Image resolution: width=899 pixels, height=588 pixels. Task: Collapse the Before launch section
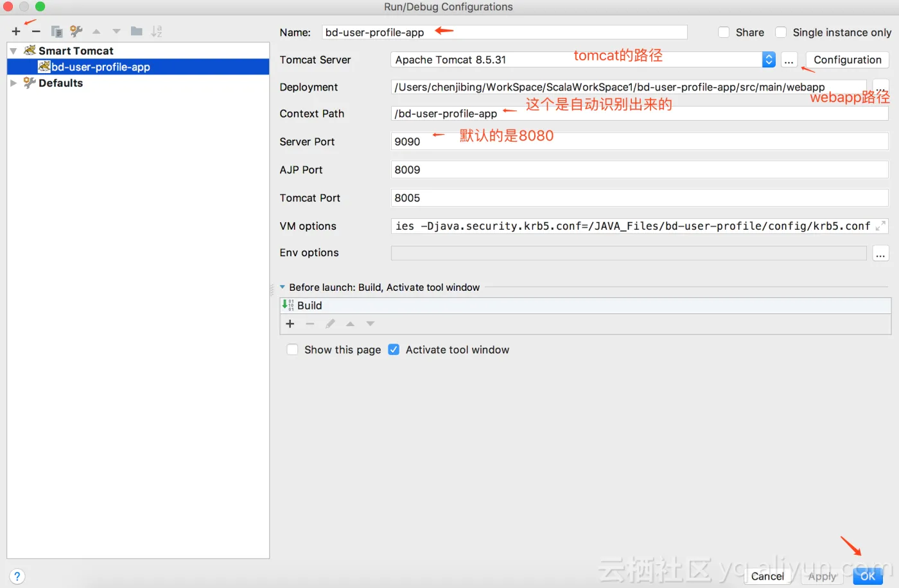pos(283,288)
